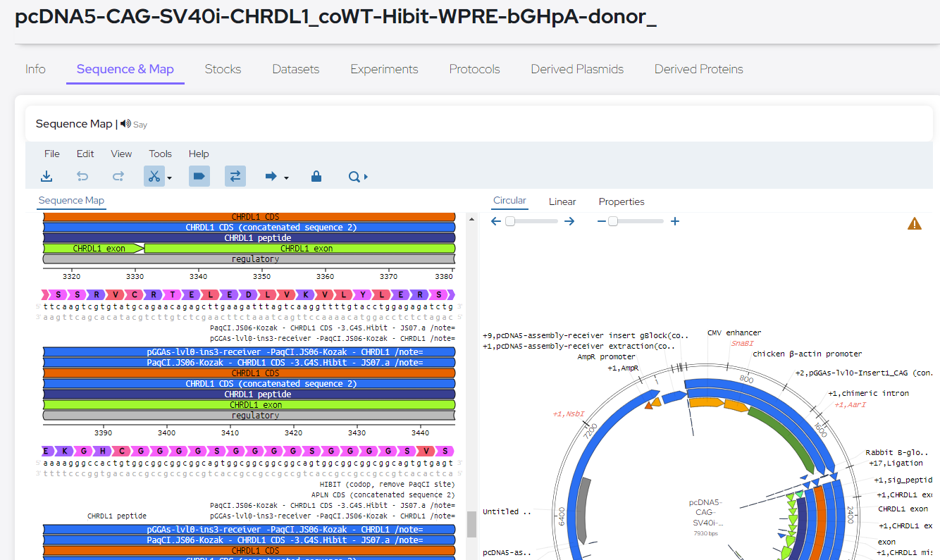Click the orange warning triangle icon
The image size is (940, 560).
[915, 224]
